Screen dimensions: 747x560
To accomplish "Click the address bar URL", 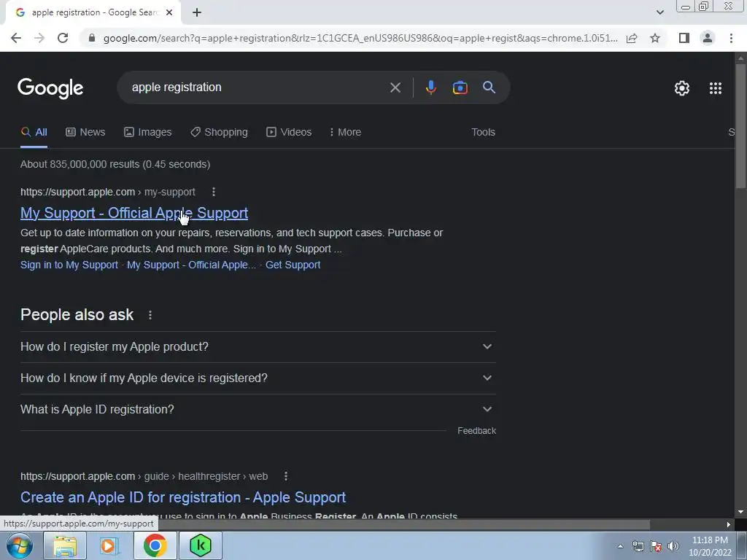I will tap(360, 38).
